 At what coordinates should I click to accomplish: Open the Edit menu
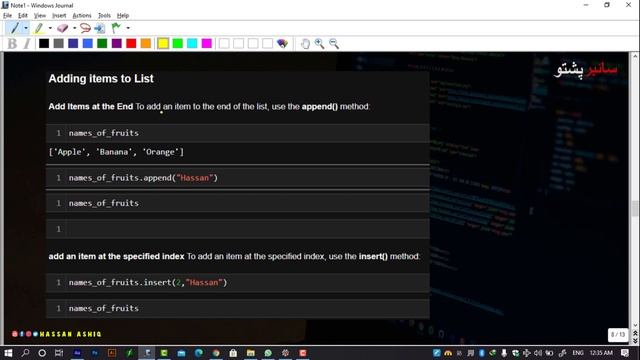[23, 16]
